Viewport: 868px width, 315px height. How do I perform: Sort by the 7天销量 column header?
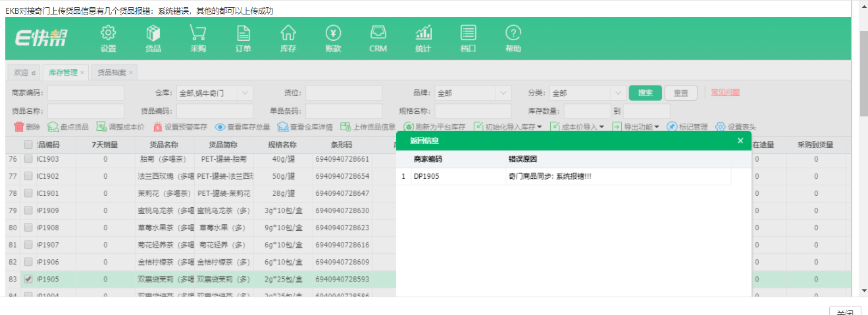point(105,144)
